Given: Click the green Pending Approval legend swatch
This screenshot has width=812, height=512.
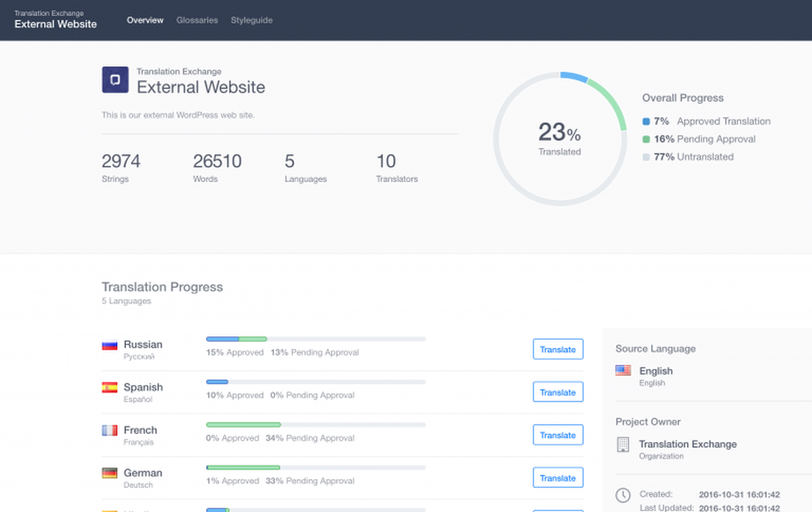Looking at the screenshot, I should (x=646, y=140).
